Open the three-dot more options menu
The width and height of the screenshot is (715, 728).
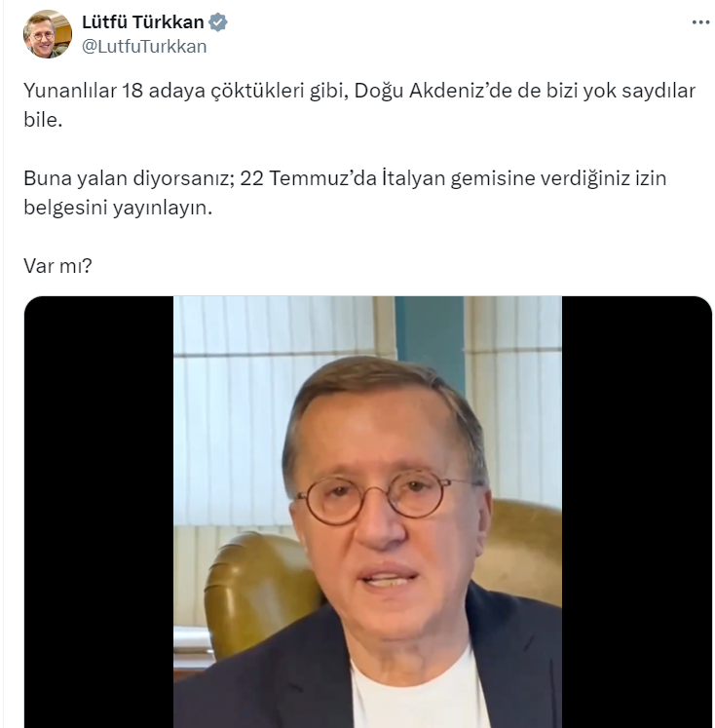(x=700, y=22)
